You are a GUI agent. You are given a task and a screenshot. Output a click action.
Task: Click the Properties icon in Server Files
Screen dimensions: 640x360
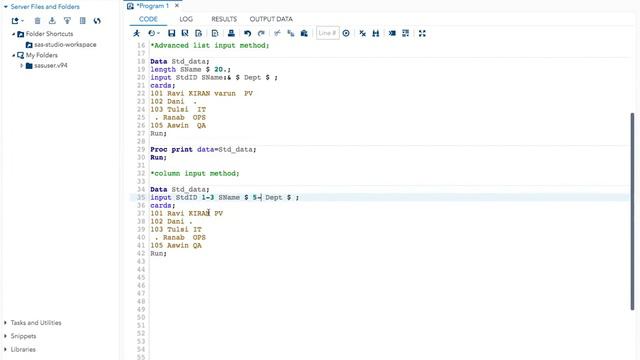pos(82,21)
